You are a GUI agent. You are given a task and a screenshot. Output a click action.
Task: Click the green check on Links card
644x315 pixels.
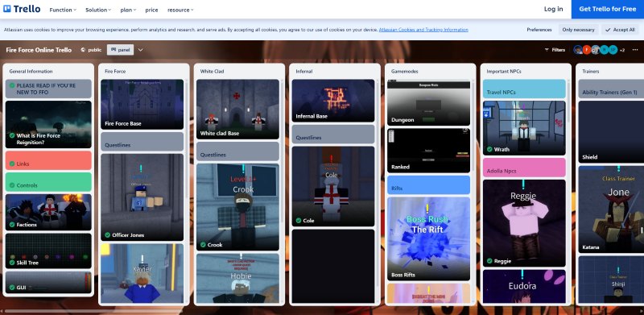point(12,164)
